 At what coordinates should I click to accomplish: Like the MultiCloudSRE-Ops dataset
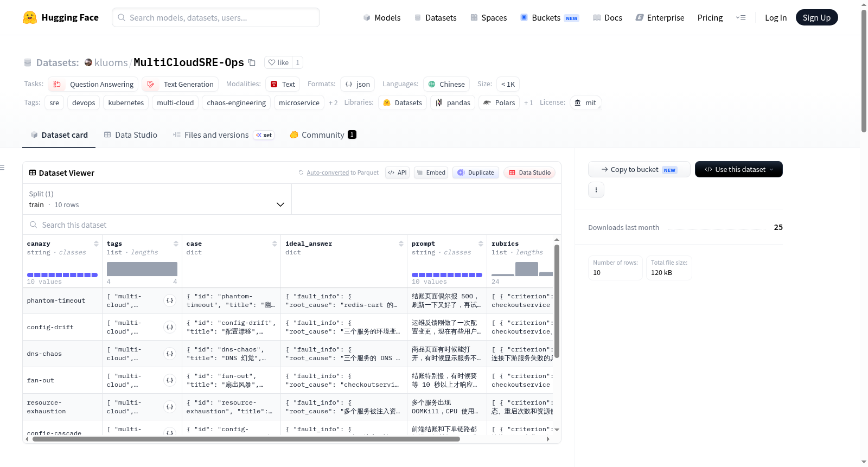pyautogui.click(x=278, y=62)
